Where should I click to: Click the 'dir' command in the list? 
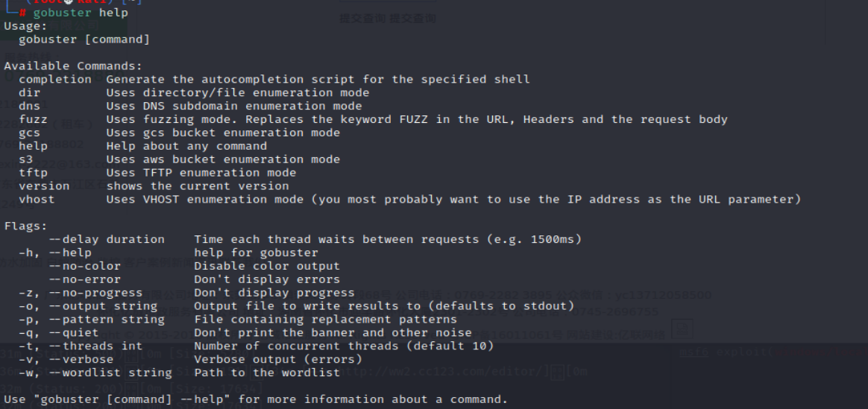[29, 93]
